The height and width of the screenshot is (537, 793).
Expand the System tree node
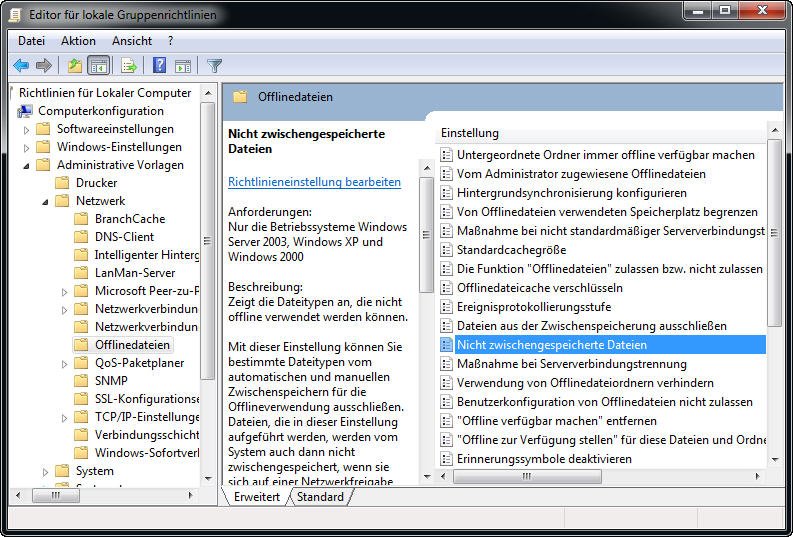coord(45,472)
